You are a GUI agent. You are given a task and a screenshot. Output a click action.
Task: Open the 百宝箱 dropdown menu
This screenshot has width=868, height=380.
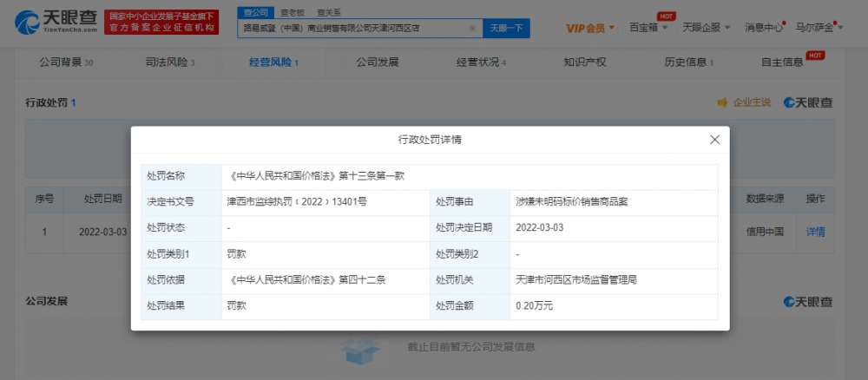coord(648,27)
